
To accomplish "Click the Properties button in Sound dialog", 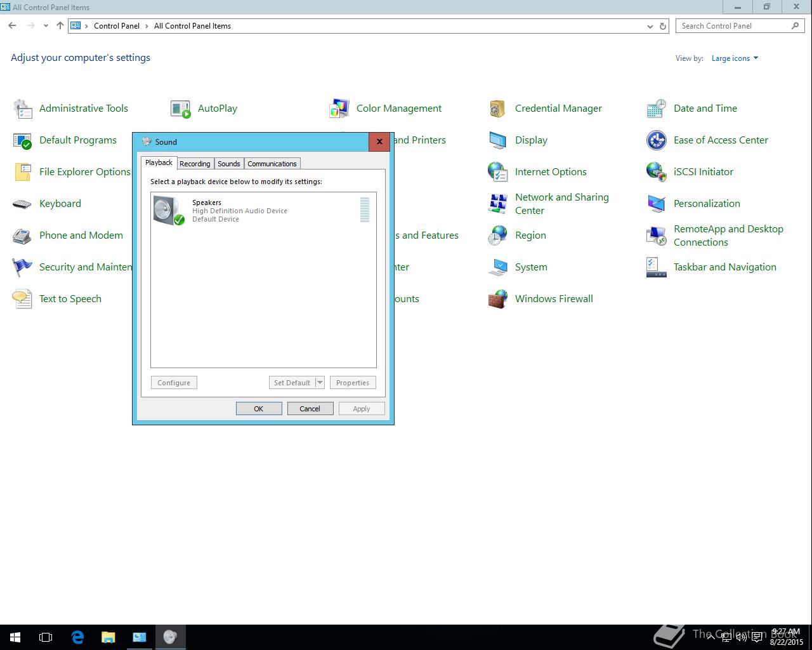I will (353, 383).
